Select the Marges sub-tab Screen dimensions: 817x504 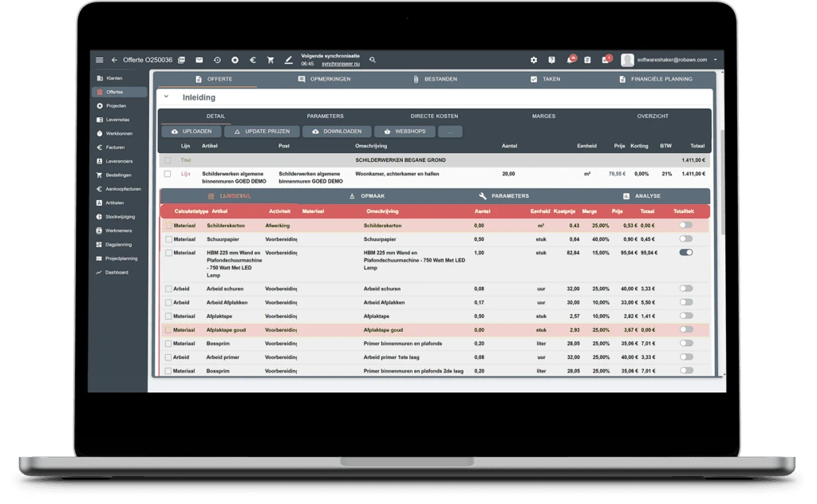[x=543, y=116]
